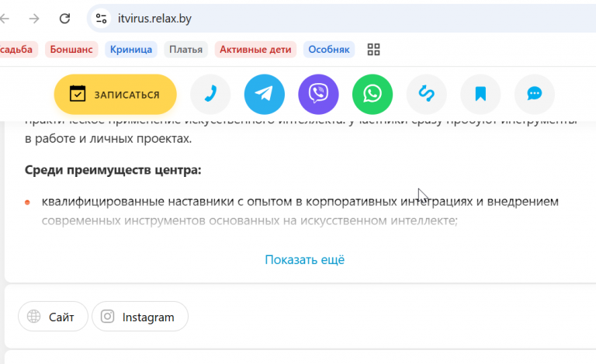Open site info icon in address bar
This screenshot has width=596, height=364.
pos(101,18)
